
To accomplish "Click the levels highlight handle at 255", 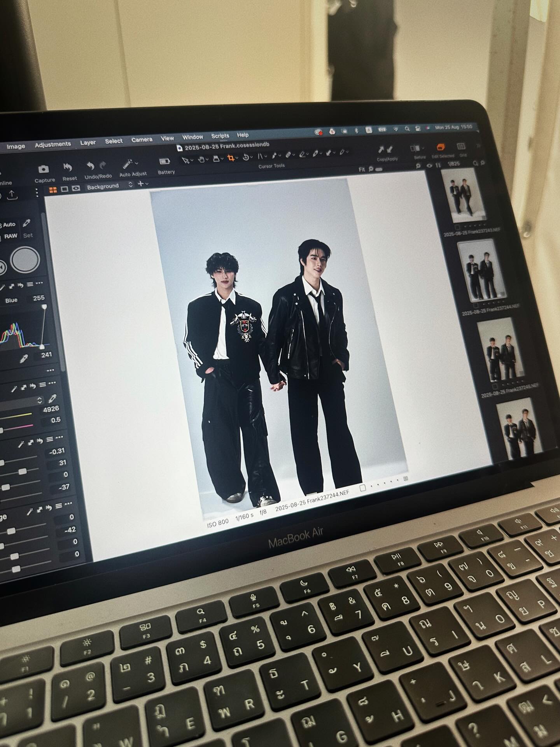I will click(x=45, y=307).
